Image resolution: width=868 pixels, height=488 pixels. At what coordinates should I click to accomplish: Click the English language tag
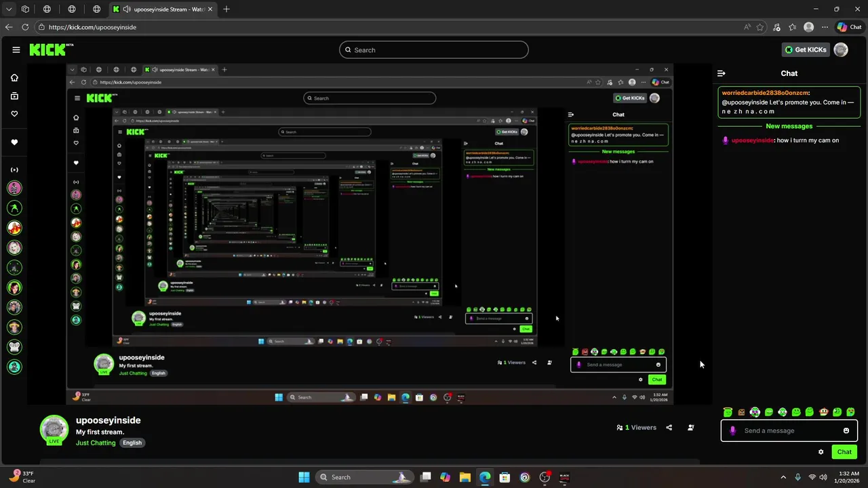[132, 443]
